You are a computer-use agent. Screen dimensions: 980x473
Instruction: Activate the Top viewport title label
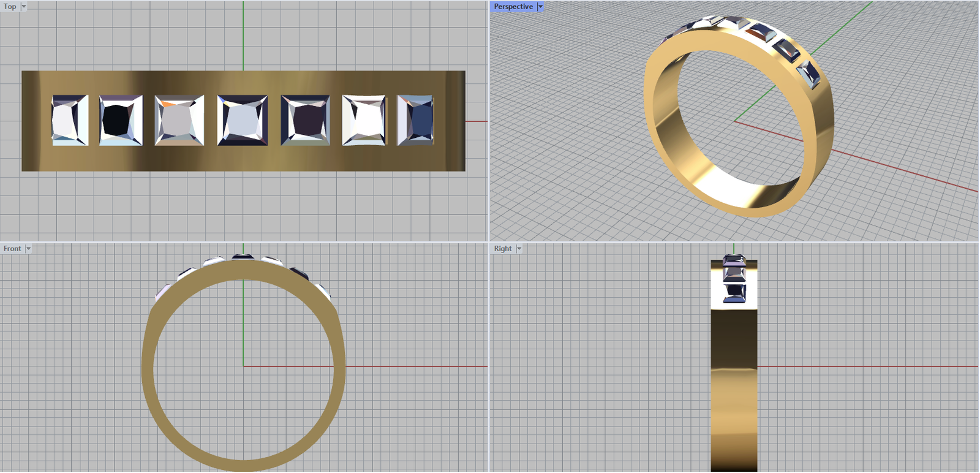(10, 7)
